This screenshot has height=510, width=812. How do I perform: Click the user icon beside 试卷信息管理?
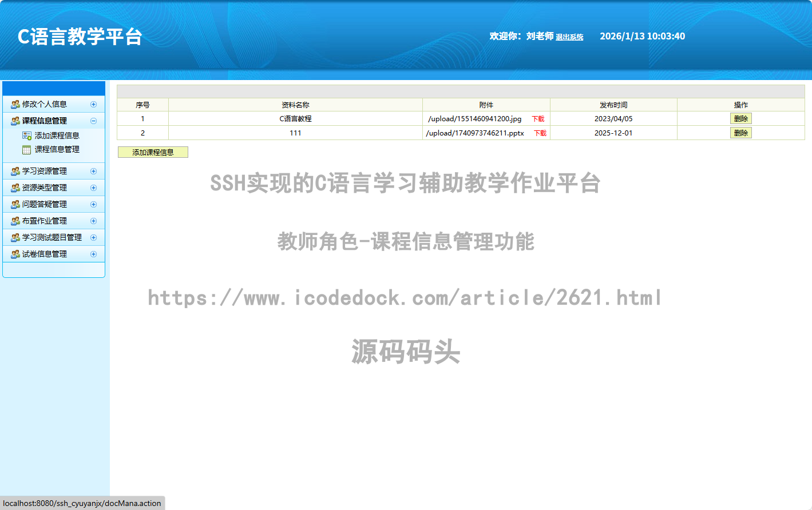click(15, 254)
